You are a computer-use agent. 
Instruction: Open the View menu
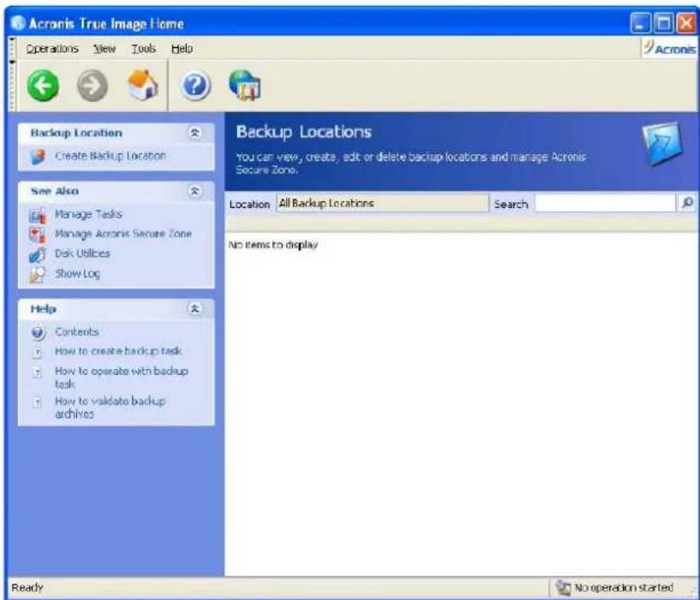pos(104,48)
